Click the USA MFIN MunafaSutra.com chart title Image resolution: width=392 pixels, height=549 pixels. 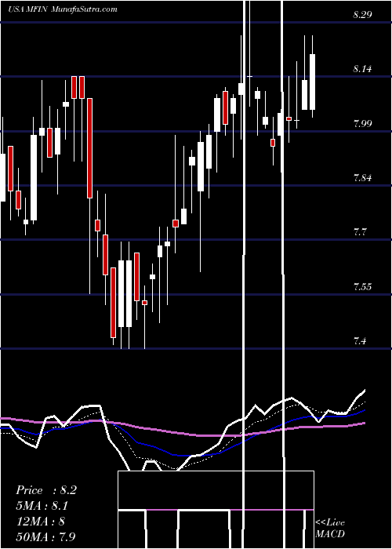[63, 9]
